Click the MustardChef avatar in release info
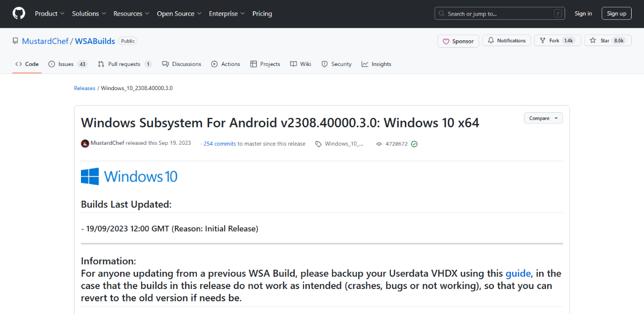The image size is (644, 318). coord(85,144)
